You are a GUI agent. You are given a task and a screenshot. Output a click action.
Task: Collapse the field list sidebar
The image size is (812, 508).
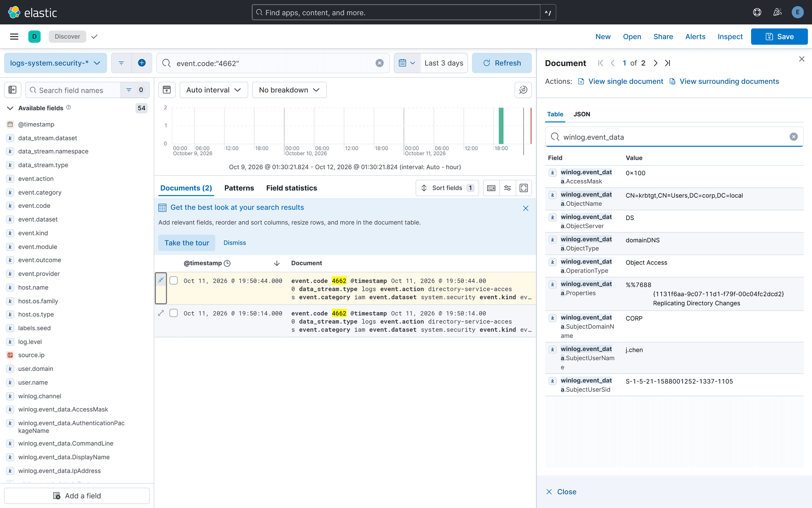pyautogui.click(x=13, y=90)
